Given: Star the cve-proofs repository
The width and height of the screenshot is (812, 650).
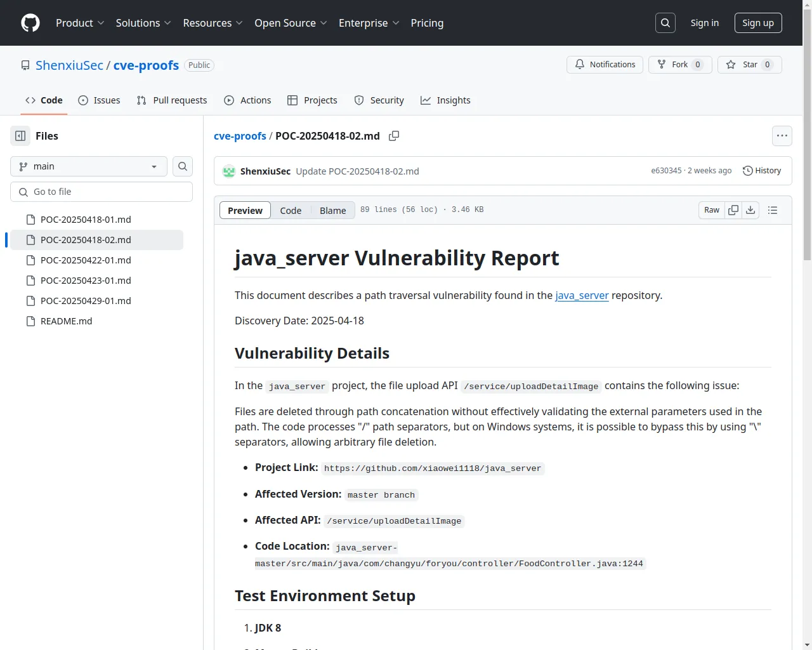Looking at the screenshot, I should [750, 65].
